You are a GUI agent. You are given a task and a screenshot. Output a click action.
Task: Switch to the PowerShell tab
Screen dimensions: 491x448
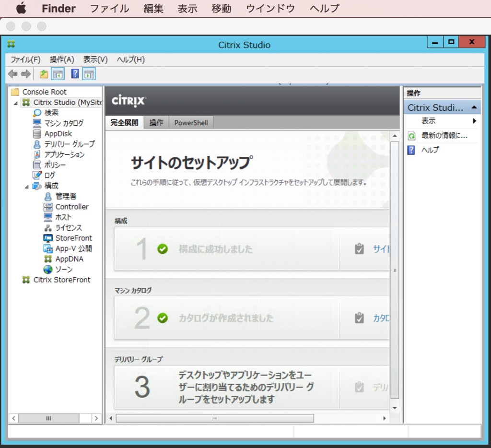coord(191,122)
